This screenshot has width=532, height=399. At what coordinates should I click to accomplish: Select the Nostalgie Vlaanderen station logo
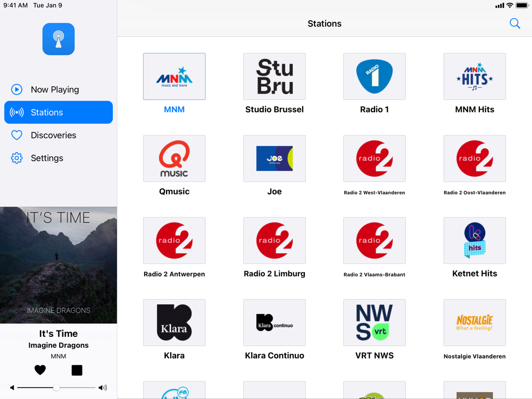475,323
